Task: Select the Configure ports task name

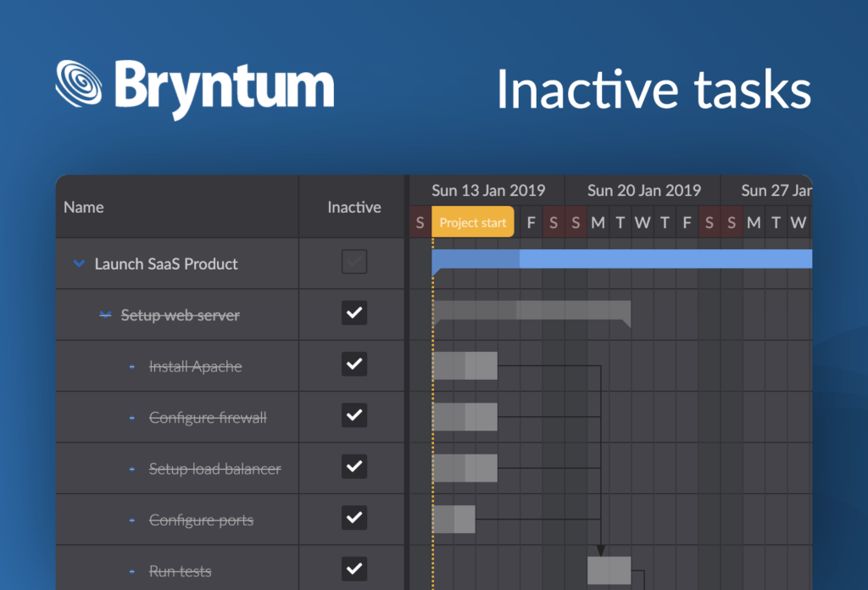Action: 202,520
